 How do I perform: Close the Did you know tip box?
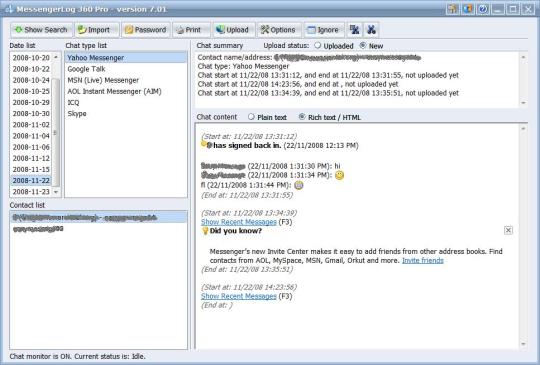coord(508,230)
